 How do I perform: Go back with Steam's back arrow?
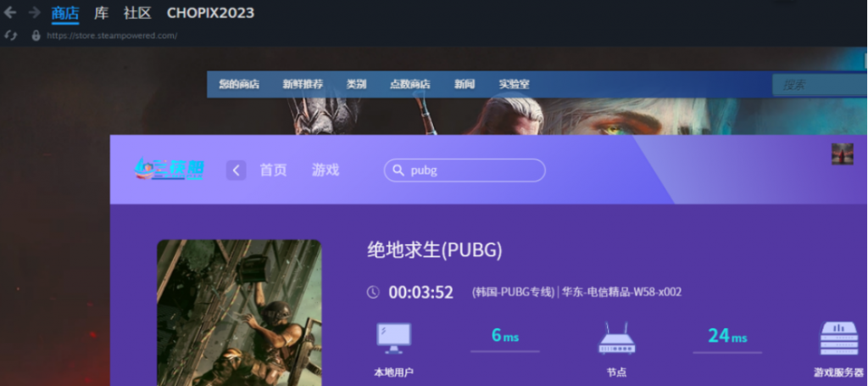click(x=9, y=12)
